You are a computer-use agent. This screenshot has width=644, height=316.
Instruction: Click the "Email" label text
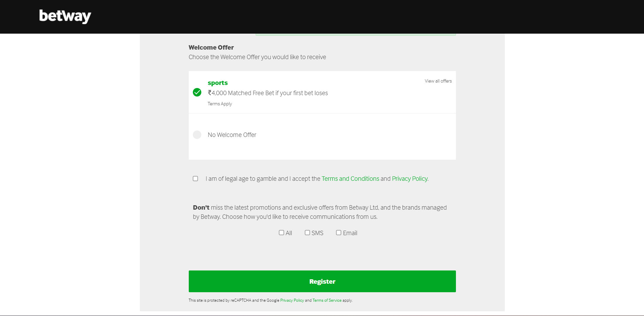[350, 233]
